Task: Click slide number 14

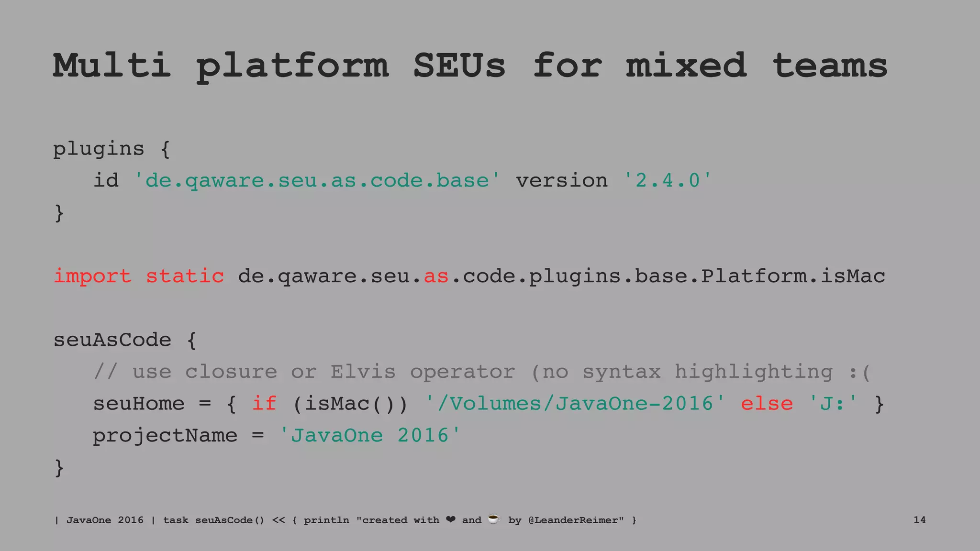Action: (920, 520)
